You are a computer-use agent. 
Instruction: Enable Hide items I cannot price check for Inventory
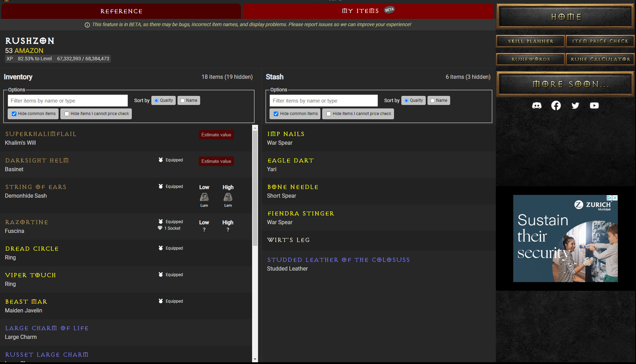point(67,114)
